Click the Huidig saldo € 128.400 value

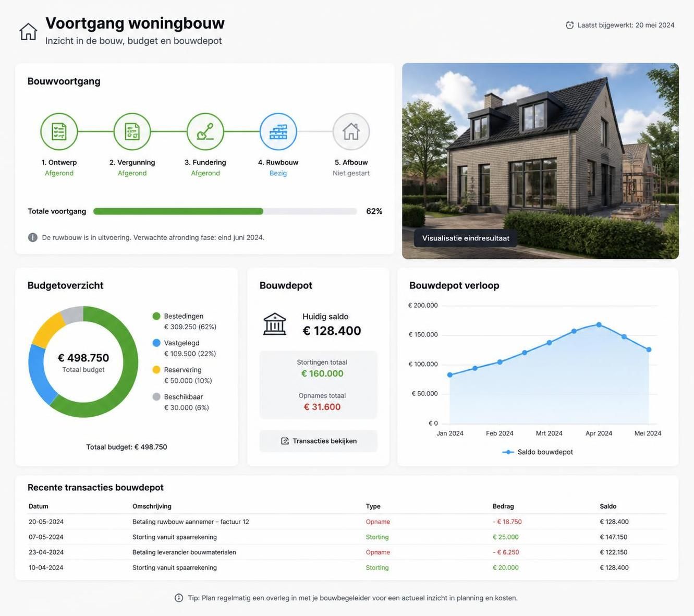332,331
